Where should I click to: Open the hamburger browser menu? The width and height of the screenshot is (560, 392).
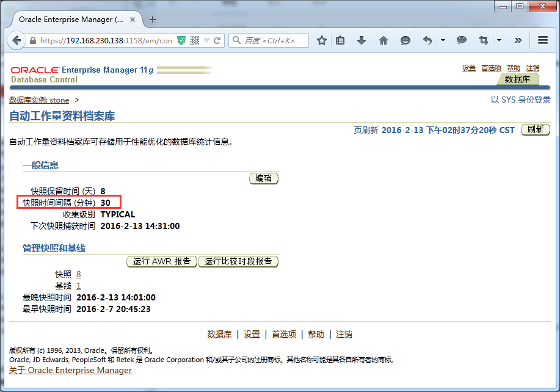click(543, 40)
